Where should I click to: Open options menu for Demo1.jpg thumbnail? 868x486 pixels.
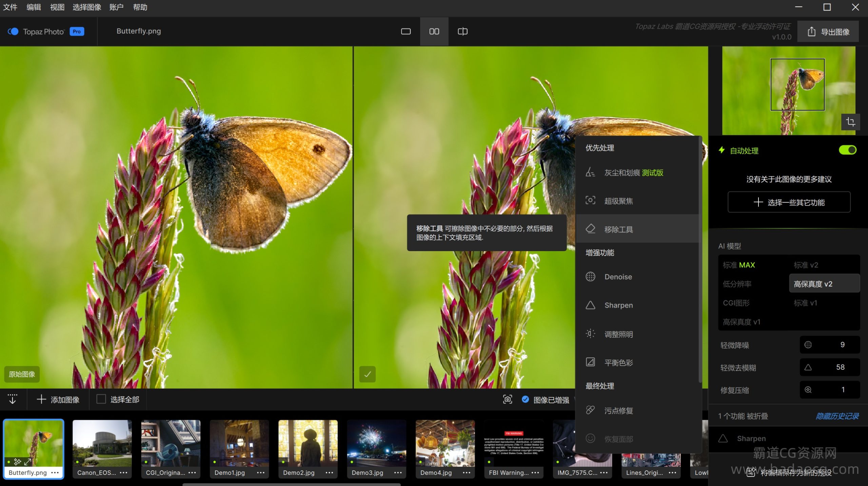pyautogui.click(x=260, y=472)
